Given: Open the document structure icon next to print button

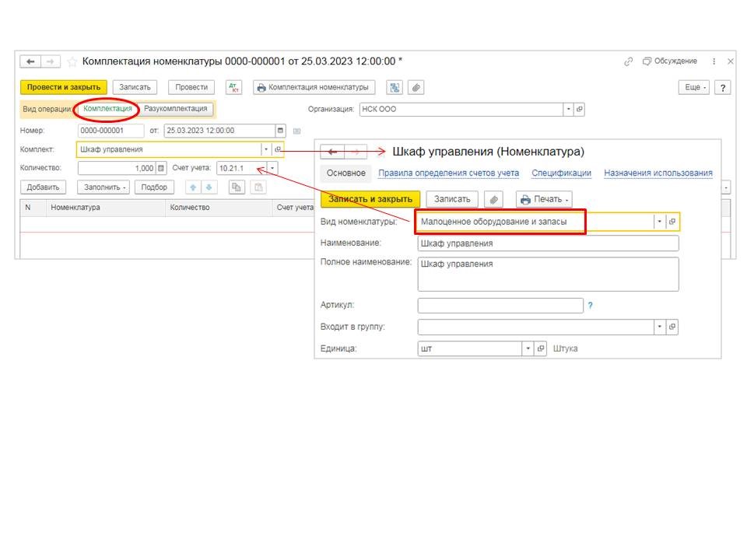Looking at the screenshot, I should (x=394, y=87).
